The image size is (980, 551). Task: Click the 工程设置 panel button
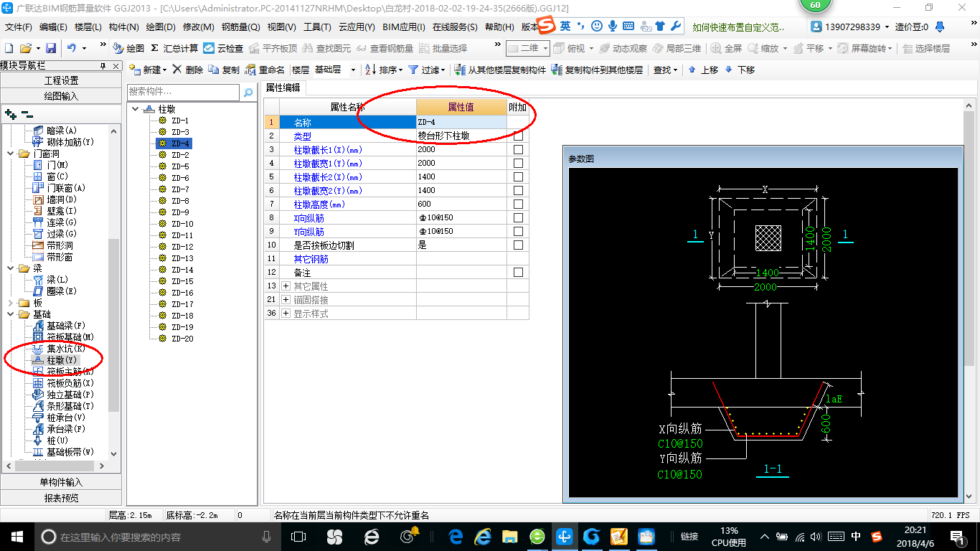[61, 80]
